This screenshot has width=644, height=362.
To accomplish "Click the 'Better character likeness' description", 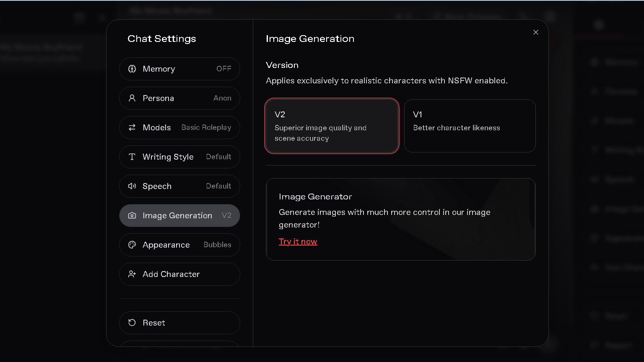I will pyautogui.click(x=456, y=128).
